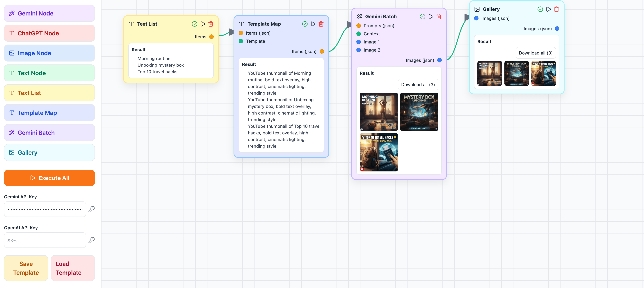Focus the OpenAI API Key input field
The height and width of the screenshot is (288, 644).
[45, 240]
